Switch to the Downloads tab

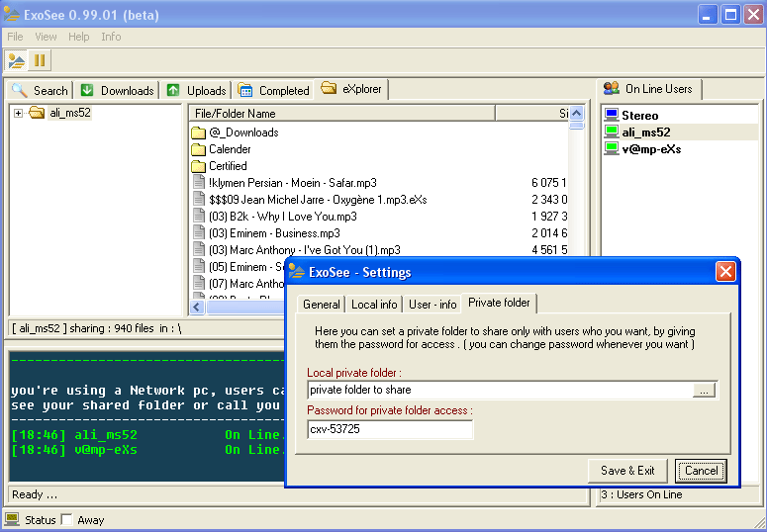click(x=117, y=90)
